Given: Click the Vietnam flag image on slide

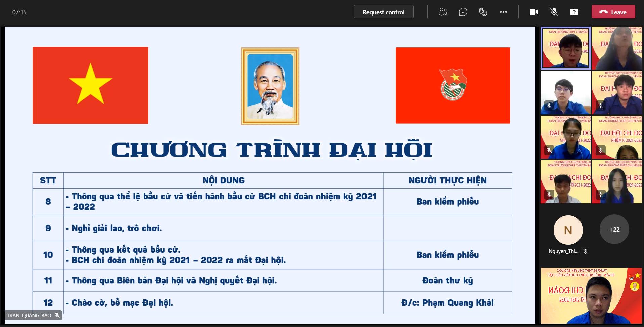Looking at the screenshot, I should tap(90, 85).
